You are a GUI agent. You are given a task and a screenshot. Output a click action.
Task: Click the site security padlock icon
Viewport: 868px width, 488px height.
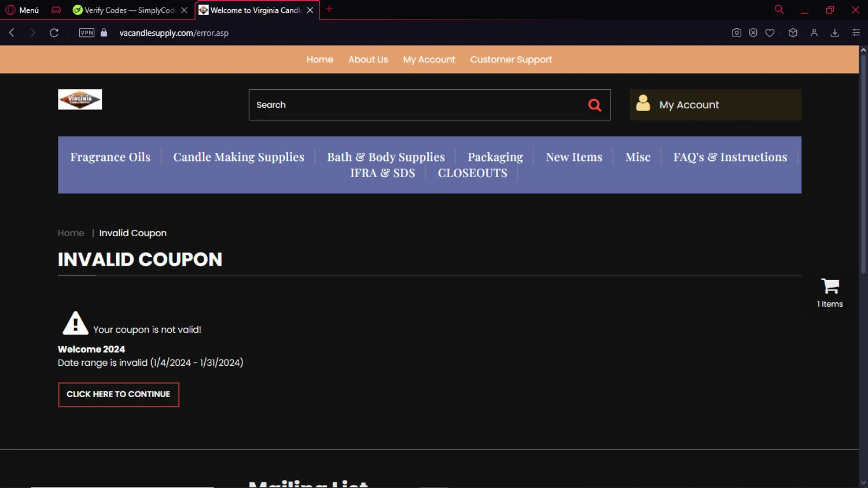[x=104, y=33]
